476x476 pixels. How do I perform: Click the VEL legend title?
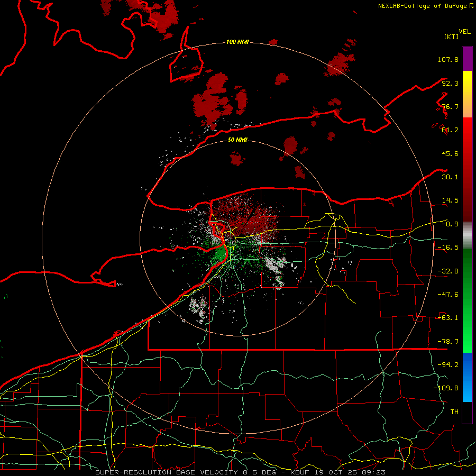pyautogui.click(x=465, y=32)
